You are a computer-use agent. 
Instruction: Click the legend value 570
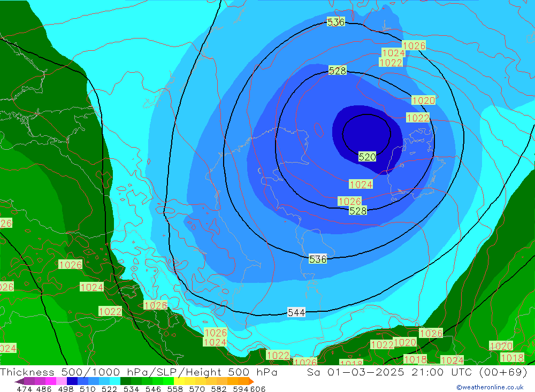pos(196,389)
